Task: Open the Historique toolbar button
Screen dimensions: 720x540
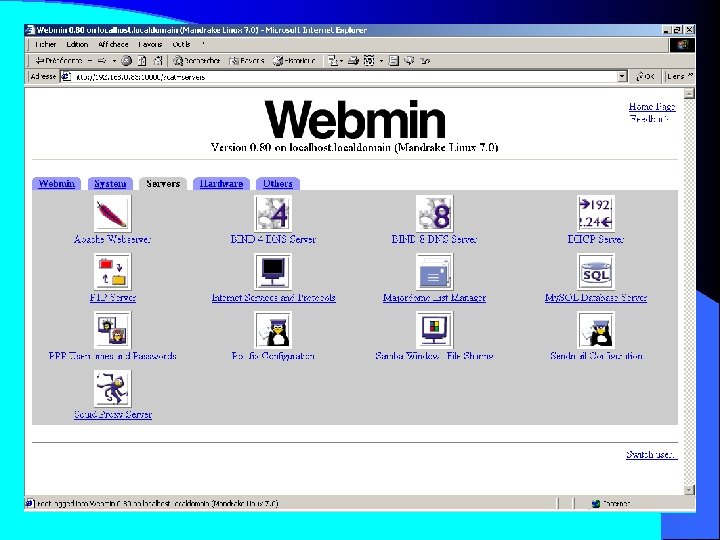Action: (294, 61)
